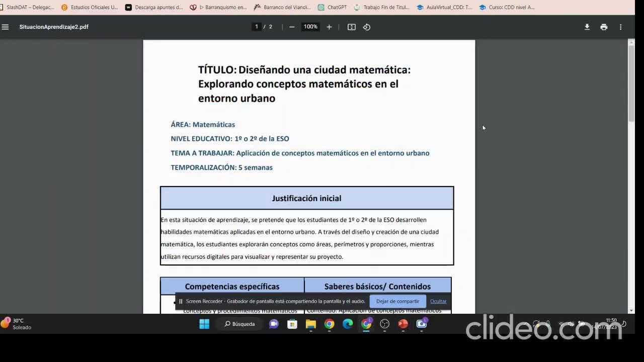Select the 100% zoom level field
The width and height of the screenshot is (644, 362).
click(x=310, y=27)
